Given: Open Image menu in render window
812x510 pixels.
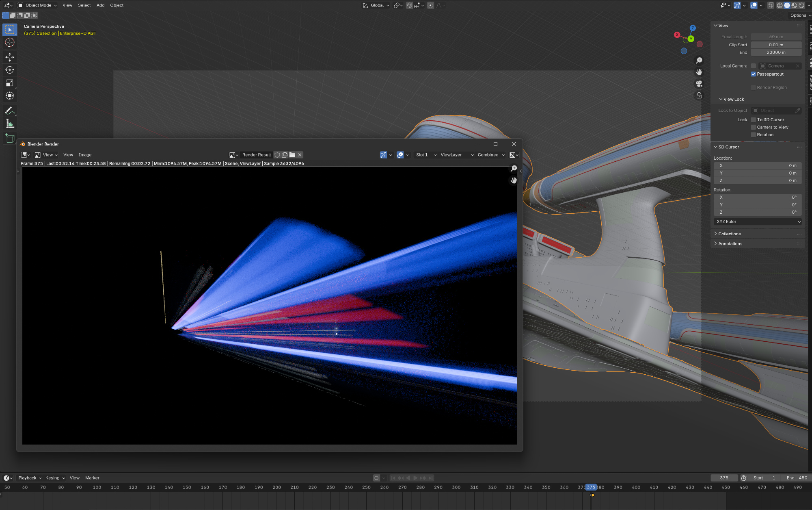Looking at the screenshot, I should [85, 155].
